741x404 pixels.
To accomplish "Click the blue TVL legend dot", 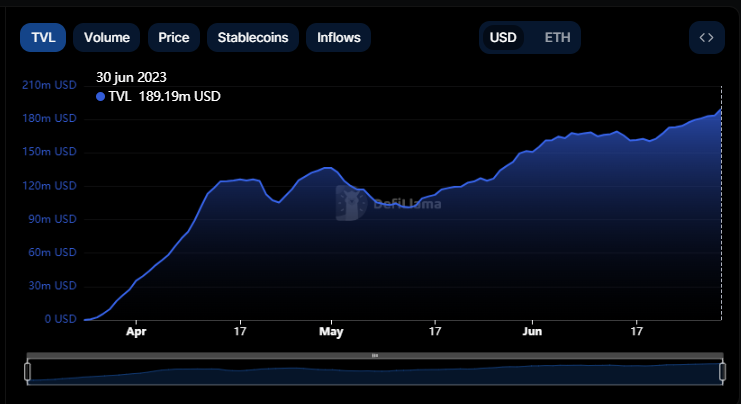I will tap(100, 97).
